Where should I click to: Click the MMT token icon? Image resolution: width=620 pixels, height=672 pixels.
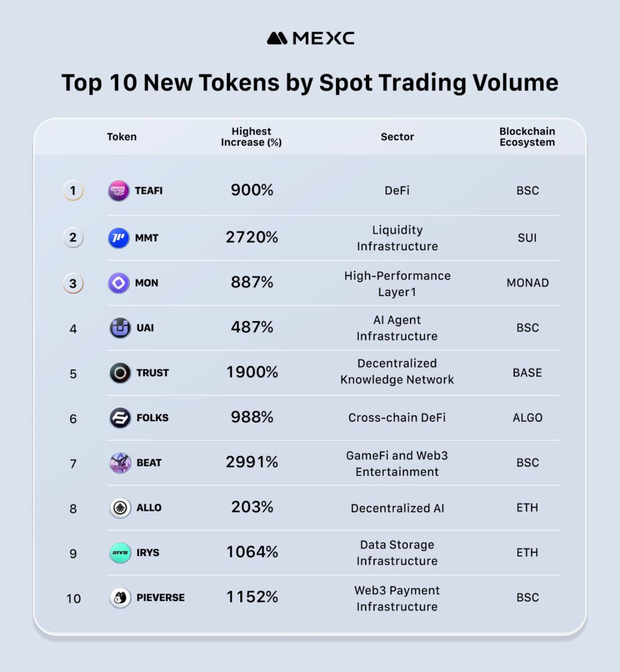pos(119,238)
